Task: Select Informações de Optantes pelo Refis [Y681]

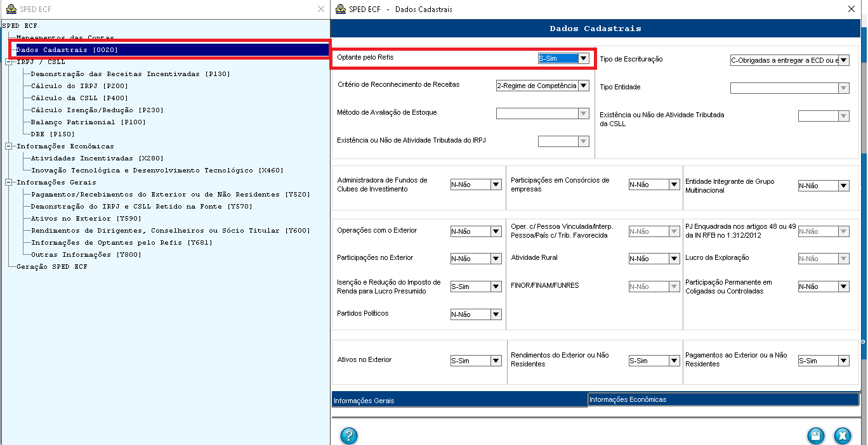Action: [121, 243]
